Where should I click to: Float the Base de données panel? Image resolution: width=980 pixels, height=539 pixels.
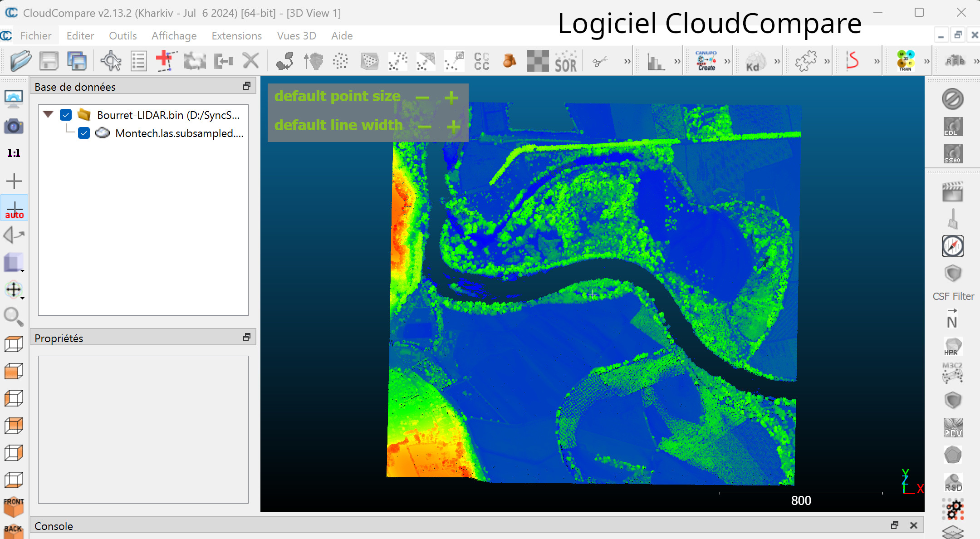coord(247,86)
